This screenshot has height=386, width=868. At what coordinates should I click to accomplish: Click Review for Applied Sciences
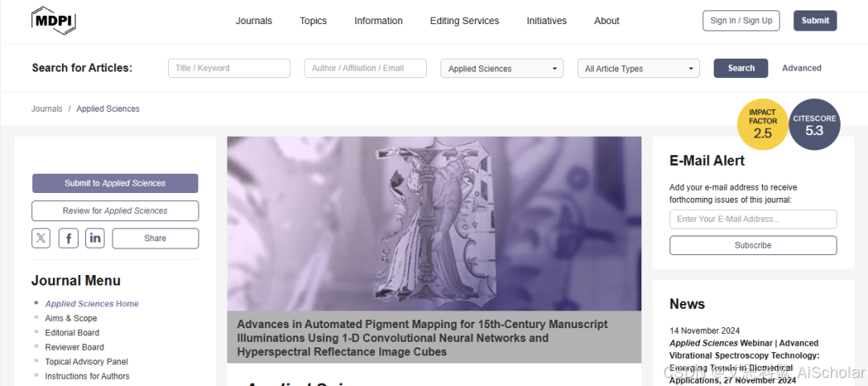pos(115,211)
